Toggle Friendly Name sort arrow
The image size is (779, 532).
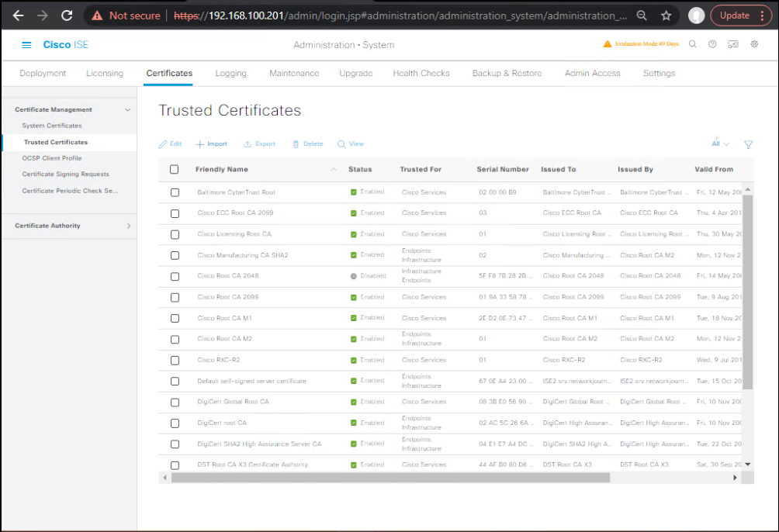click(334, 169)
